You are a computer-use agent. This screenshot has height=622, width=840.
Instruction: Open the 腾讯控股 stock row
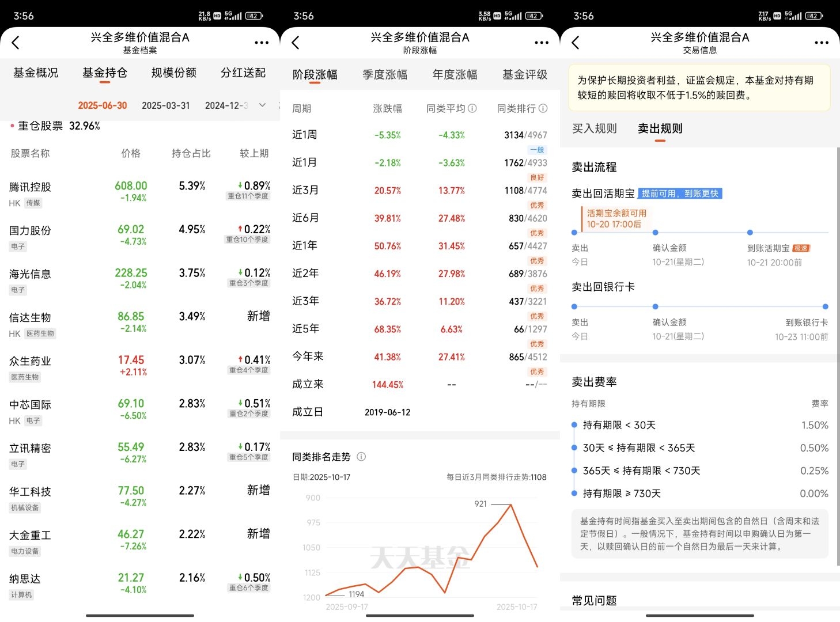[140, 194]
